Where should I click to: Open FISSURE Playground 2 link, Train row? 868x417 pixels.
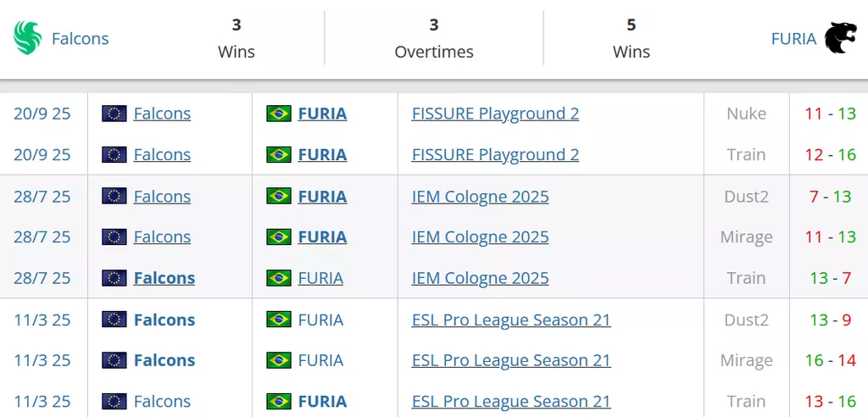(x=495, y=154)
